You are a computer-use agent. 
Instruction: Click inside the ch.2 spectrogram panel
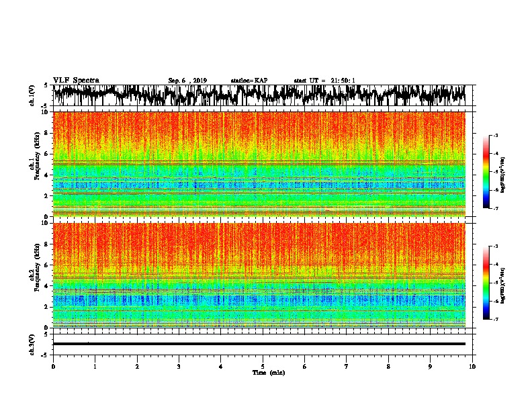point(259,275)
